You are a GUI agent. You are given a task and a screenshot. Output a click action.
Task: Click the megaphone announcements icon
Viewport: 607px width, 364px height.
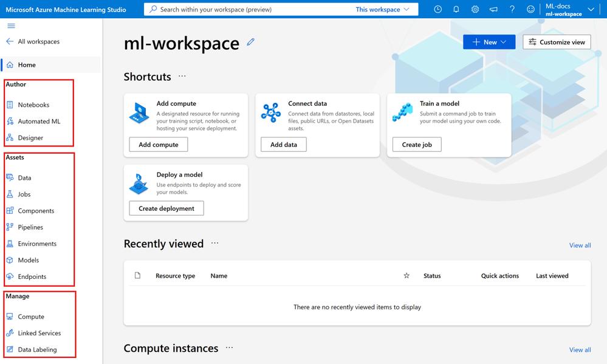pos(493,9)
